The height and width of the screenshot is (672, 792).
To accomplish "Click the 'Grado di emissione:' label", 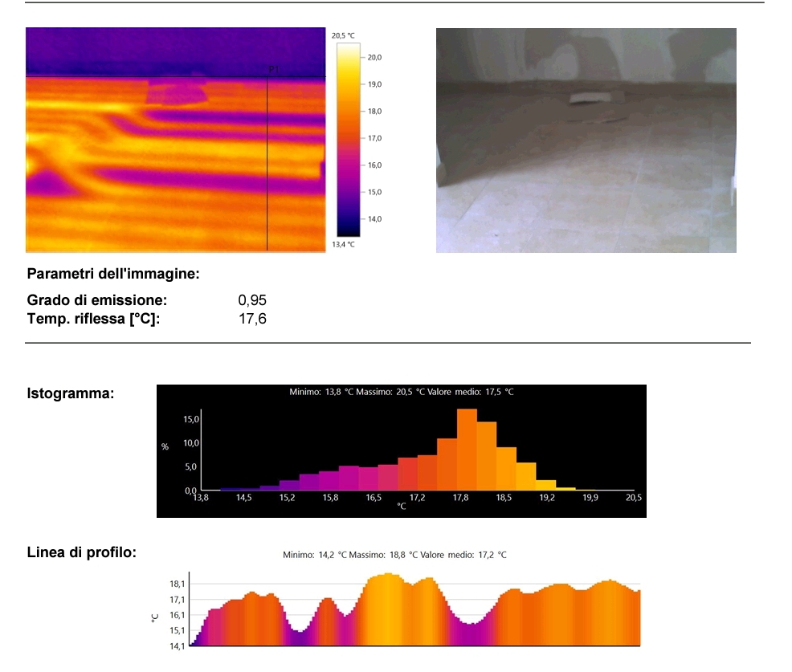I will [x=97, y=300].
